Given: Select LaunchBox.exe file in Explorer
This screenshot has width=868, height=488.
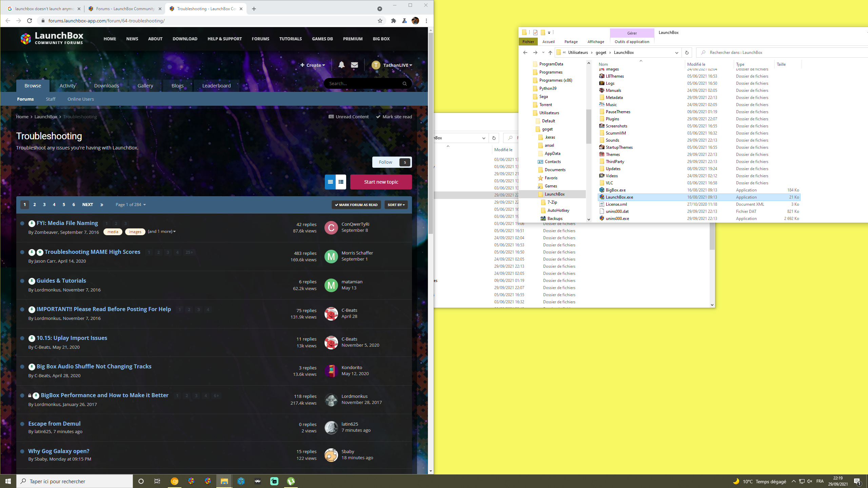Looking at the screenshot, I should point(699,197).
